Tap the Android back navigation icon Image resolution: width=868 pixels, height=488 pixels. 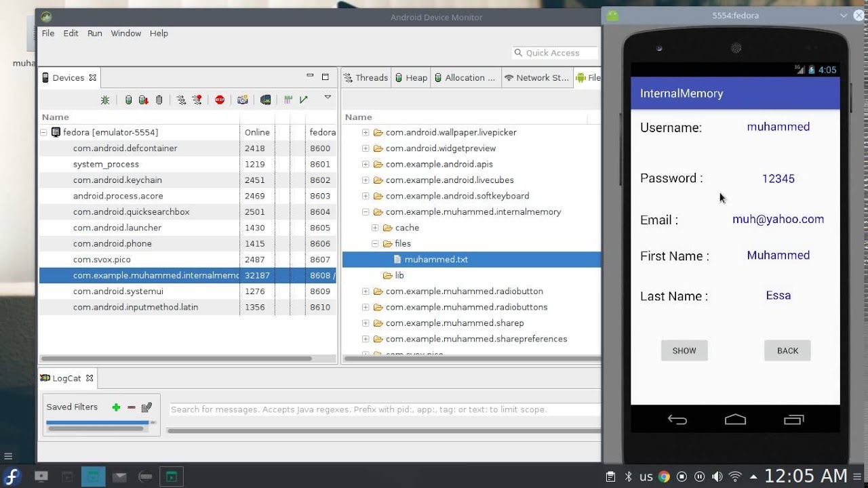coord(677,420)
